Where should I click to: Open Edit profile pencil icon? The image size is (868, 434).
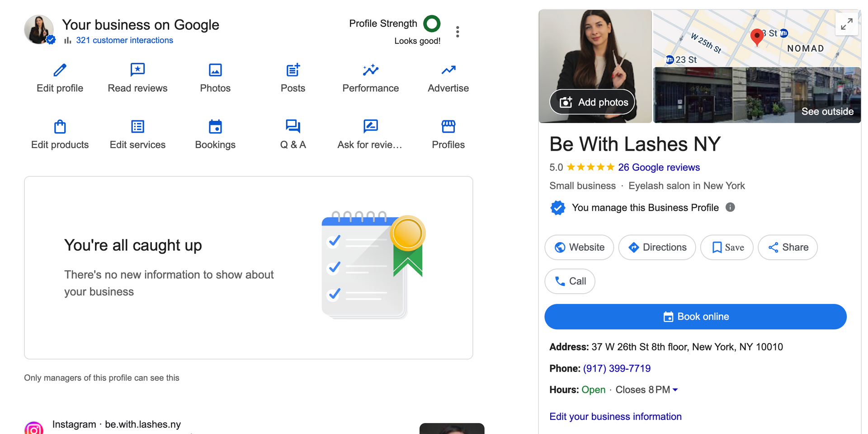[60, 70]
